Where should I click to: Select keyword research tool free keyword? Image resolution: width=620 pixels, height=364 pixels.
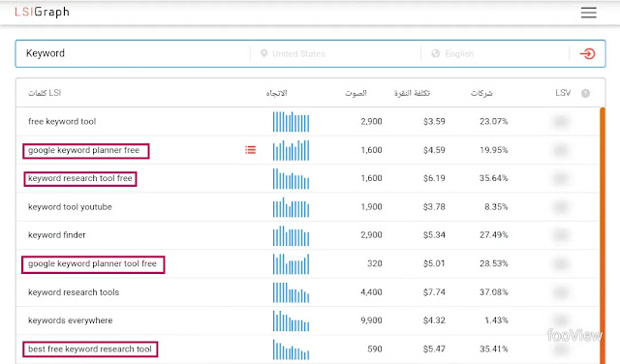coord(79,179)
